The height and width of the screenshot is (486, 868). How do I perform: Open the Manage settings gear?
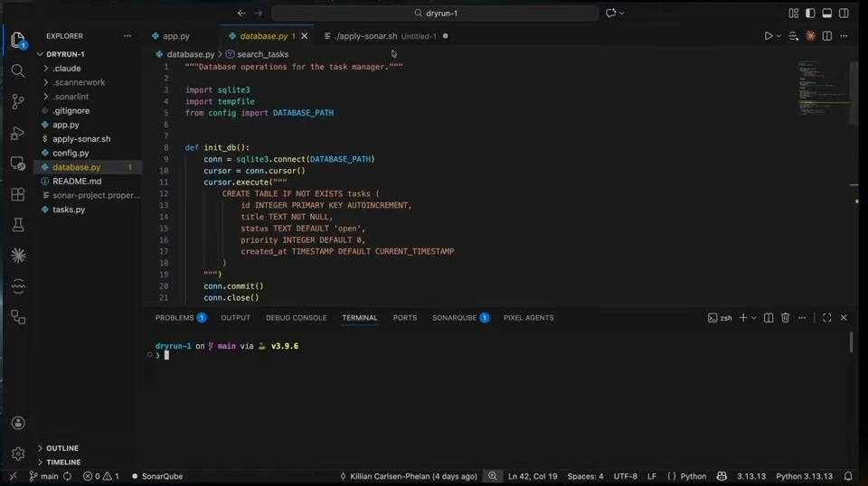tap(18, 453)
